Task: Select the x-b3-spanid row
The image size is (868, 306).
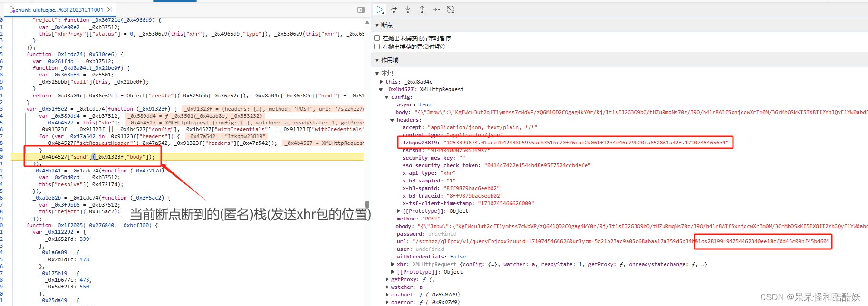Action: [451, 188]
